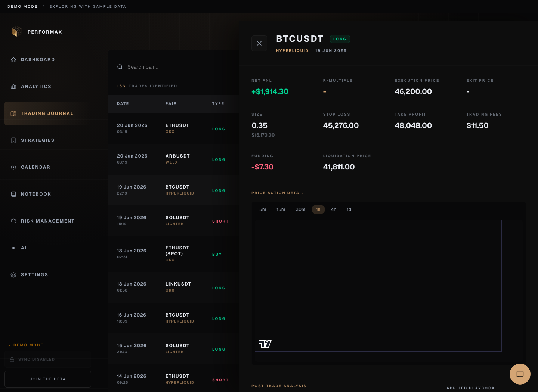
Task: Click the 133 trades identified count
Action: 147,86
